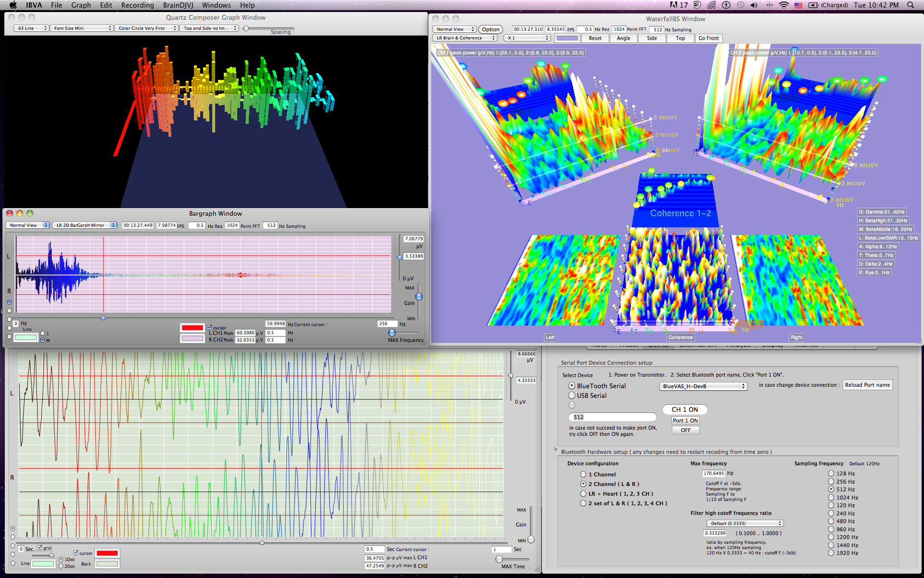Viewport: 924px width, 578px height.
Task: Click the Reset view button
Action: 595,38
